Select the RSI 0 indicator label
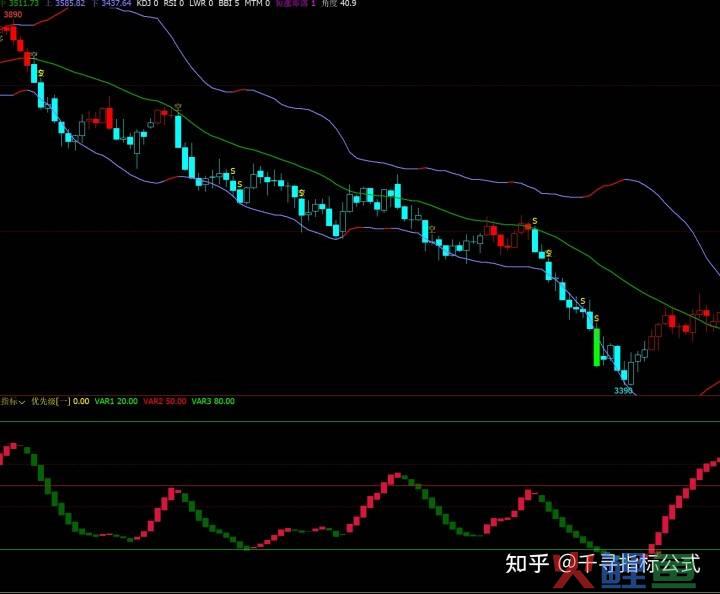 pyautogui.click(x=174, y=3)
